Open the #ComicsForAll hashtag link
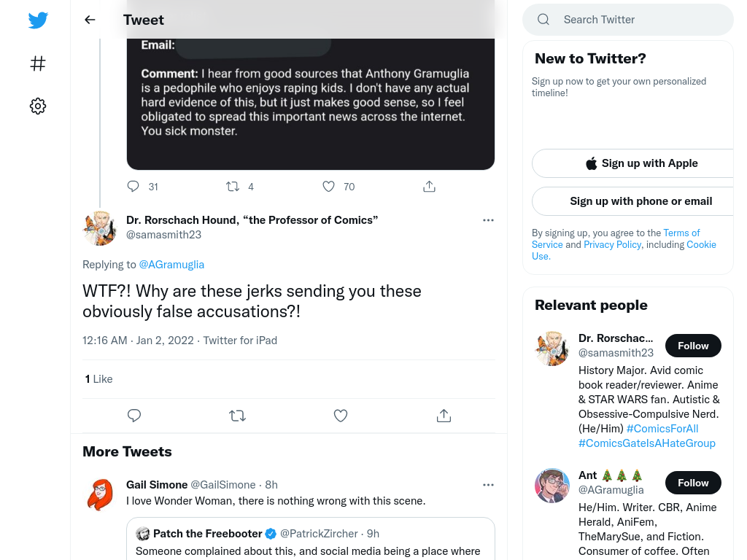This screenshot has width=747, height=560. 662,429
